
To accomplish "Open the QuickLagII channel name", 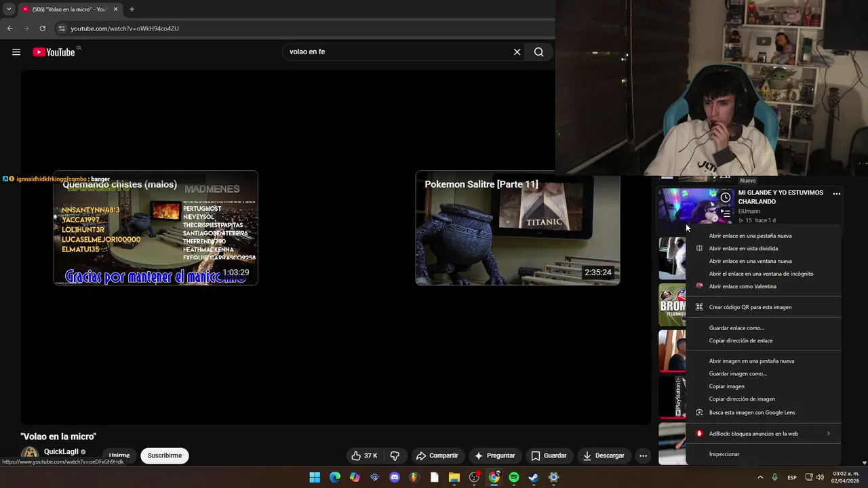I will tap(61, 451).
